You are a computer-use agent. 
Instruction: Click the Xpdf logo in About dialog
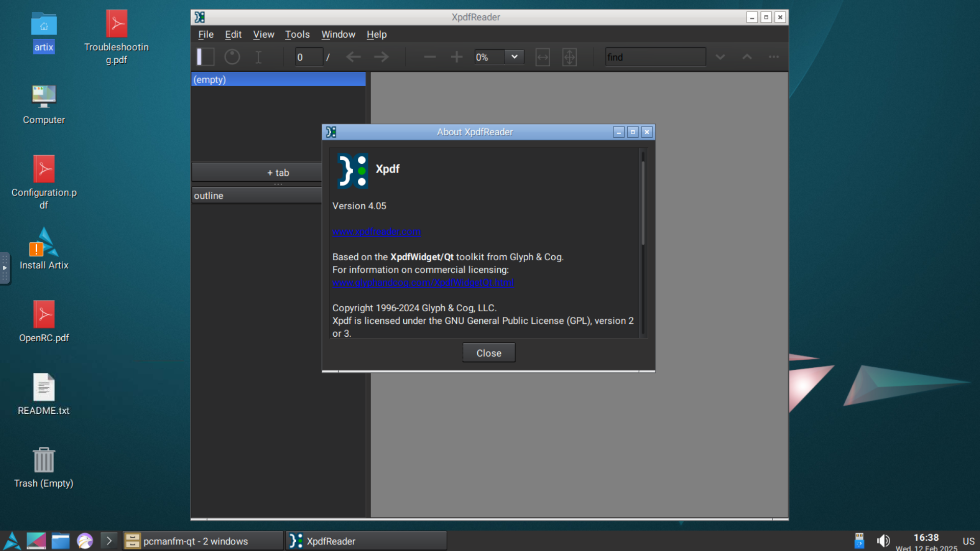pyautogui.click(x=353, y=171)
